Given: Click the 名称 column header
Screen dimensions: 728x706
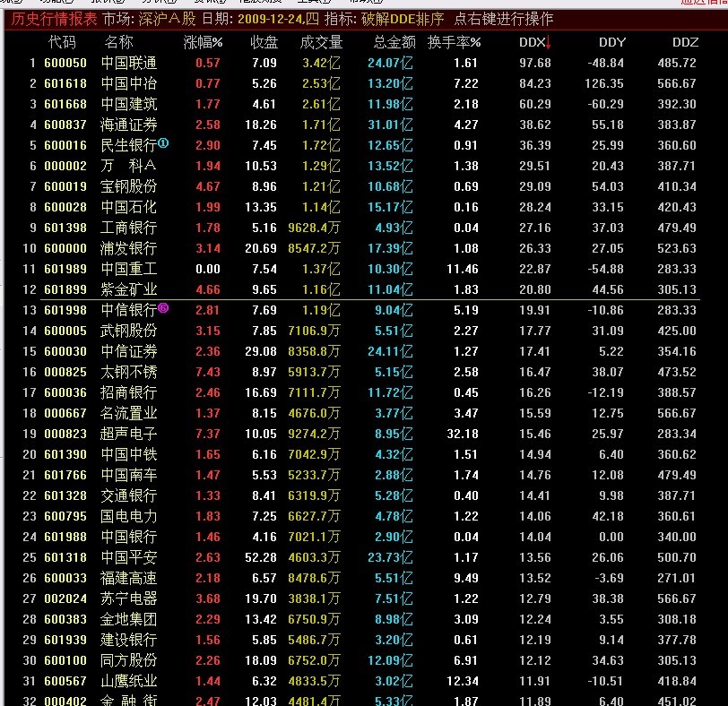Looking at the screenshot, I should click(118, 42).
